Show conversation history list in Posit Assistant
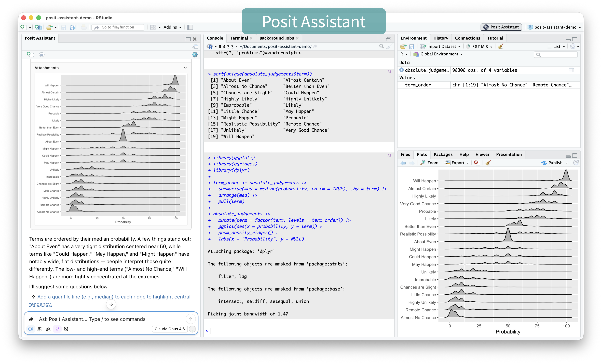This screenshot has height=364, width=602. tap(42, 54)
